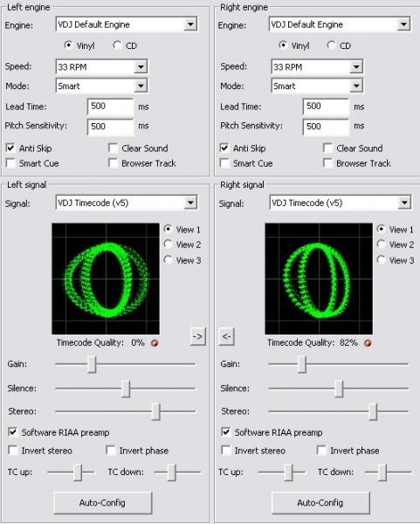
Task: Click the Left engine Lead Time field
Action: [111, 107]
